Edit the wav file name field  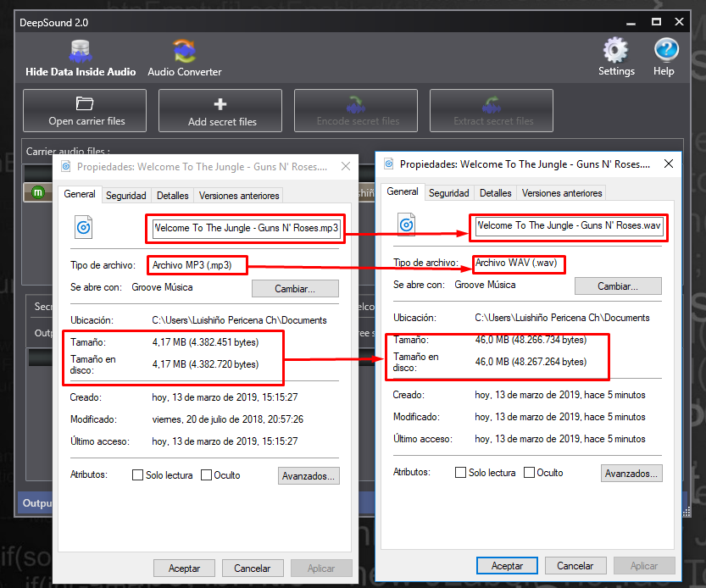[570, 225]
